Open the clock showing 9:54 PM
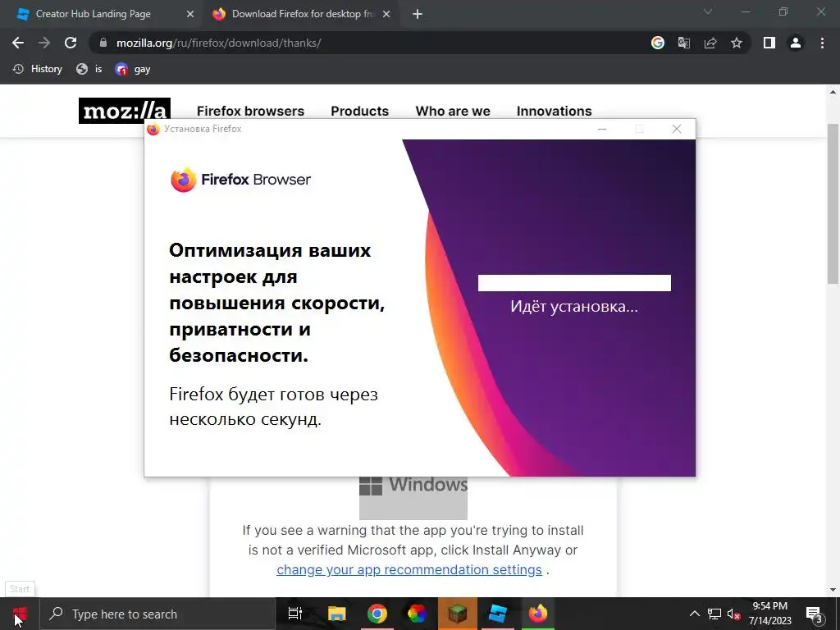This screenshot has width=840, height=630. pyautogui.click(x=769, y=614)
